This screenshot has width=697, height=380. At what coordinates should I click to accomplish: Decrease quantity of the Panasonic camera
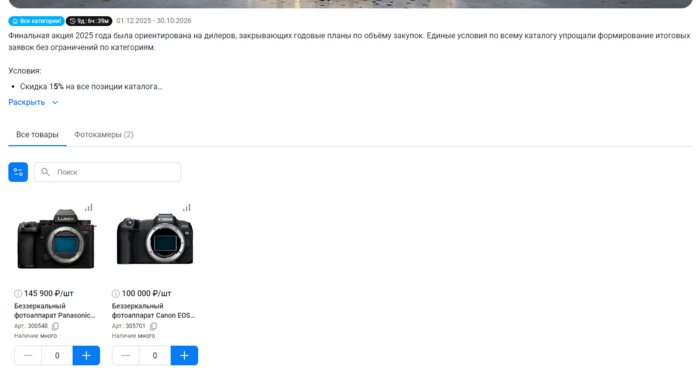(28, 356)
